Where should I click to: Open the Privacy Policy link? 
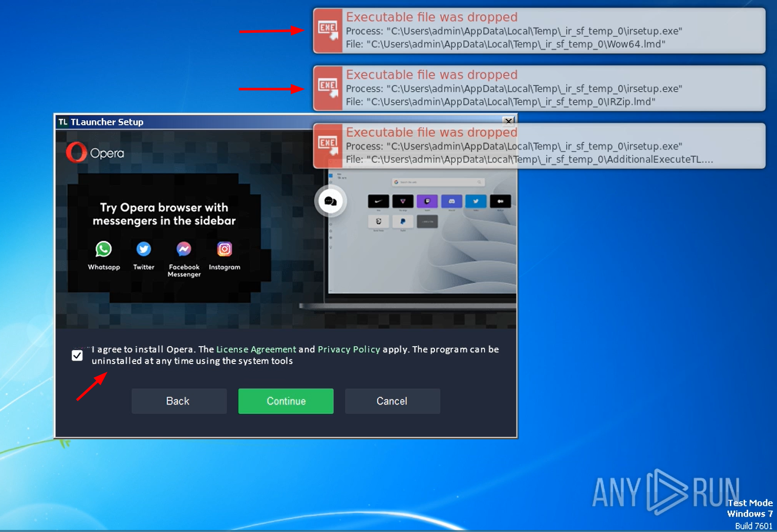tap(349, 349)
